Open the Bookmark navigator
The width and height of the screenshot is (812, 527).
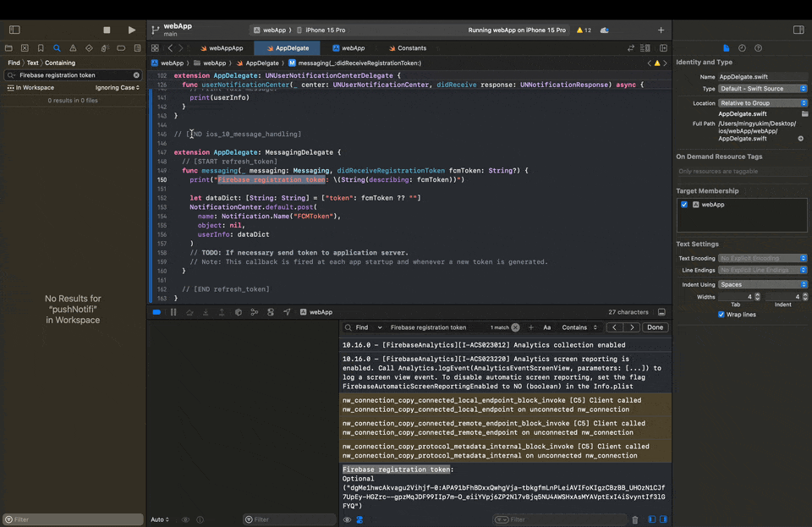[x=41, y=48]
